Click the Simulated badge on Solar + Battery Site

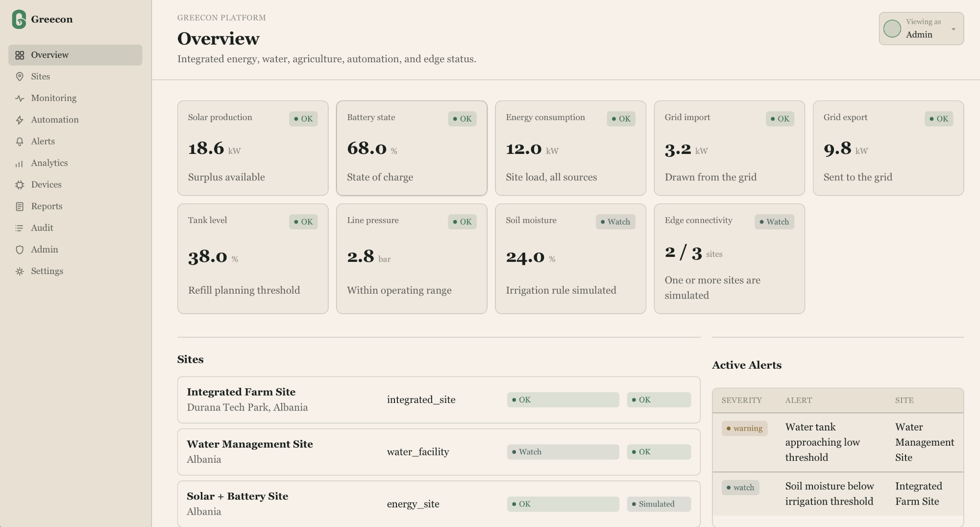point(659,503)
